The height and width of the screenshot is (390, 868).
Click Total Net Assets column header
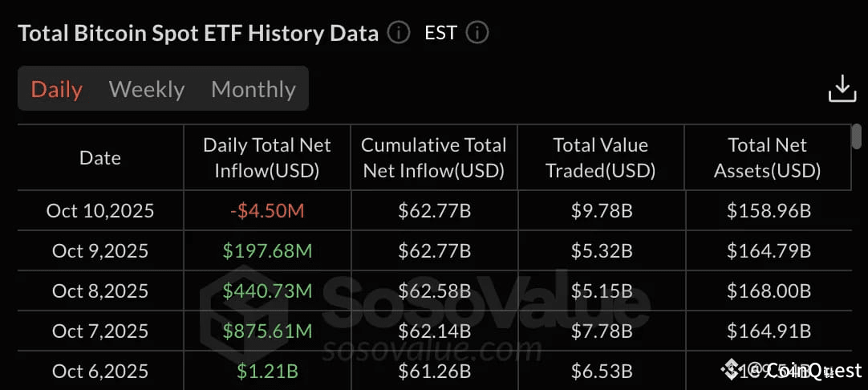pos(768,158)
